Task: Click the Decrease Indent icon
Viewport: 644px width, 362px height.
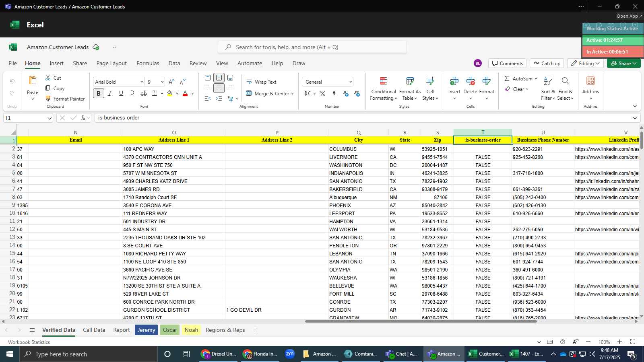Action: [208, 99]
